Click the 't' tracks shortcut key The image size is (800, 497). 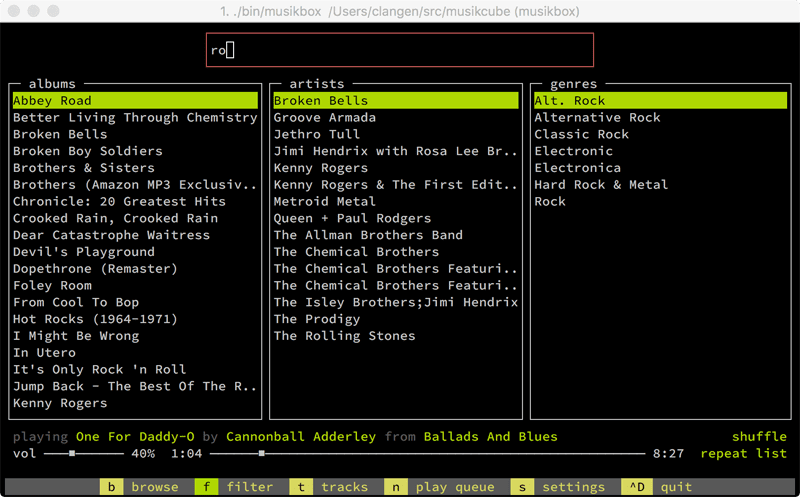pyautogui.click(x=301, y=487)
